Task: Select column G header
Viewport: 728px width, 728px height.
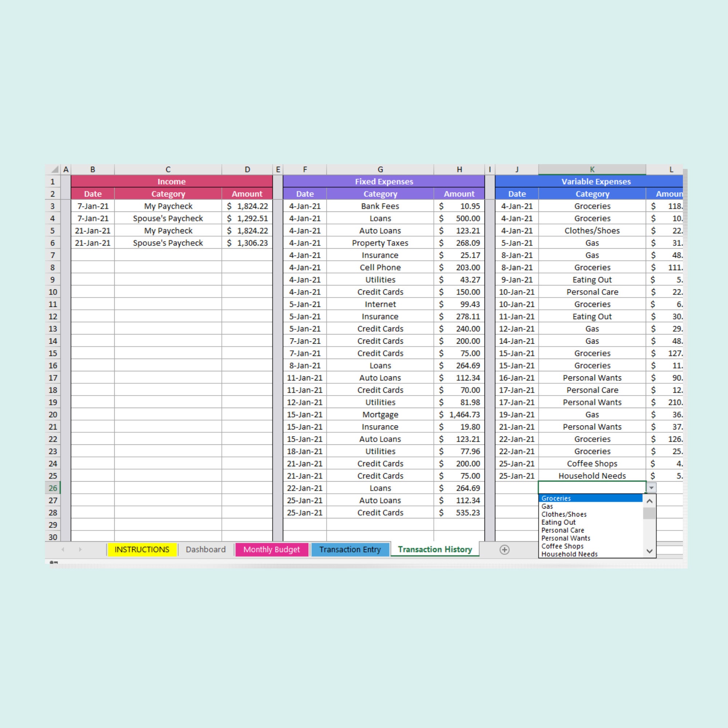Action: click(380, 170)
